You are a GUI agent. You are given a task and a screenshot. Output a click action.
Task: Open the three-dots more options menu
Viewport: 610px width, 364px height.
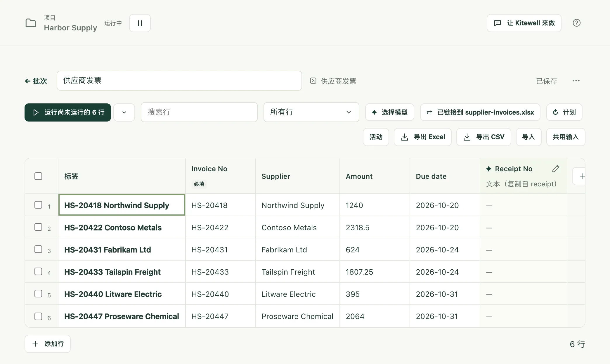pos(576,81)
